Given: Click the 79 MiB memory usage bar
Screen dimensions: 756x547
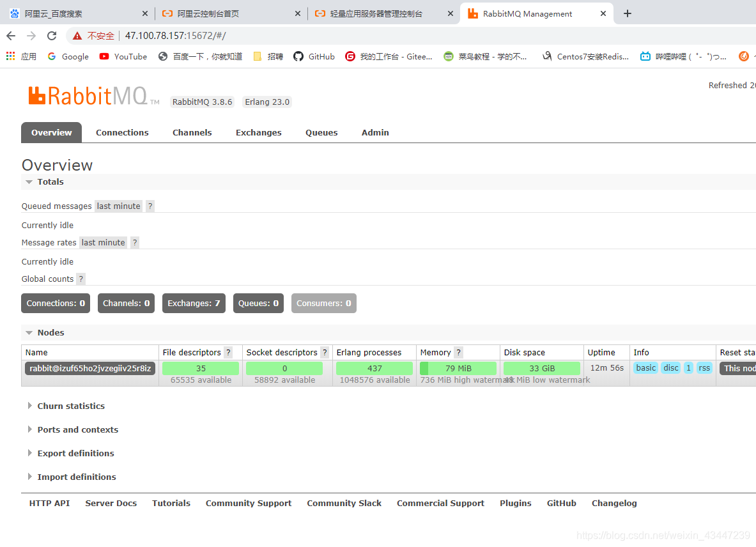Looking at the screenshot, I should (458, 368).
